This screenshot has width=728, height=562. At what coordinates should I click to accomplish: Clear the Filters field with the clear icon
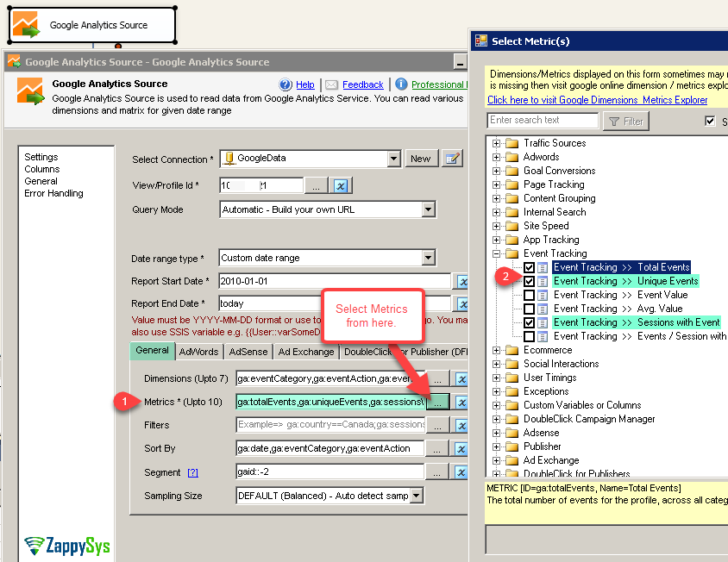461,425
